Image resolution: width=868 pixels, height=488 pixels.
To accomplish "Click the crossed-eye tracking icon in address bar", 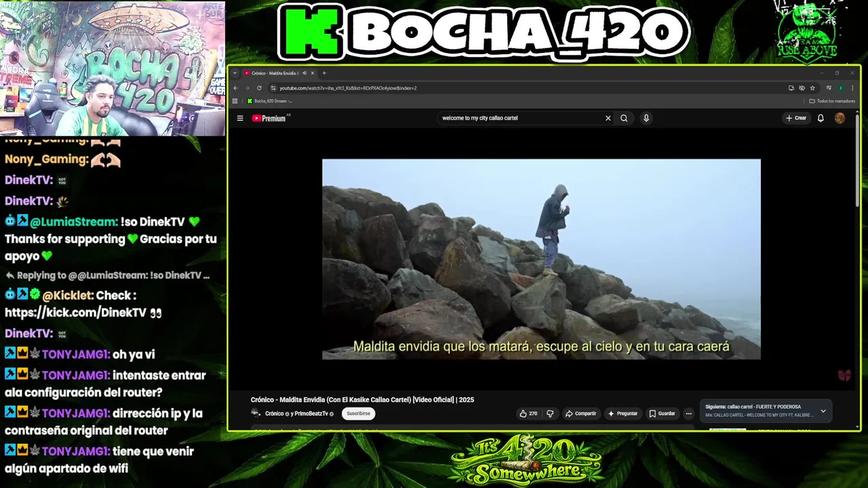I will click(802, 88).
